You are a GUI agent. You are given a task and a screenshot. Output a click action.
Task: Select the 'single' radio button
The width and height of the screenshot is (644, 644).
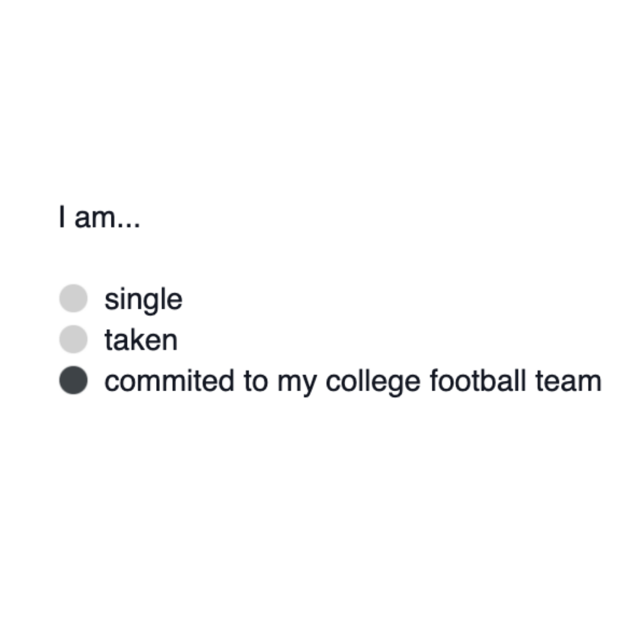[73, 298]
